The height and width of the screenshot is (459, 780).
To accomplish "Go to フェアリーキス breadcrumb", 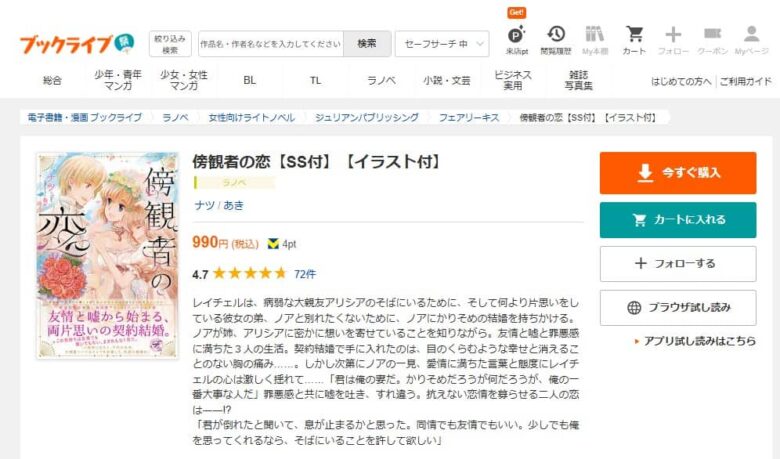I will click(x=469, y=118).
